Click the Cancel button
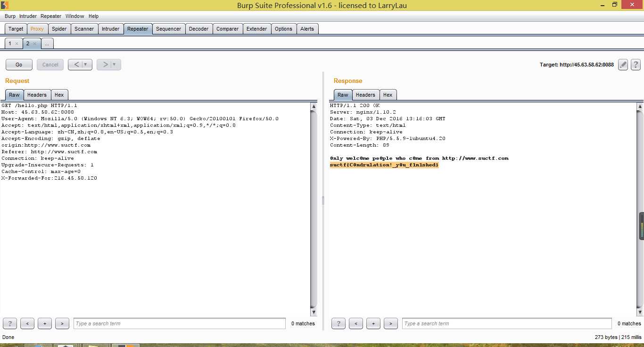The width and height of the screenshot is (644, 347). tap(50, 65)
